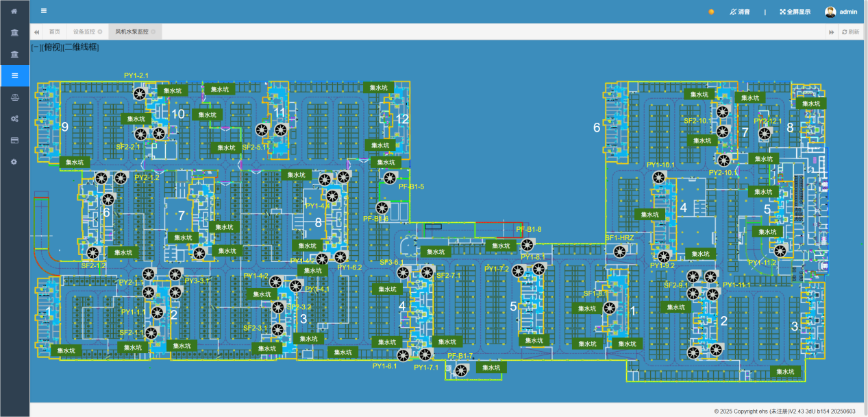Select the PF-B1-8 fan icon
The width and height of the screenshot is (868, 417).
pos(527,244)
